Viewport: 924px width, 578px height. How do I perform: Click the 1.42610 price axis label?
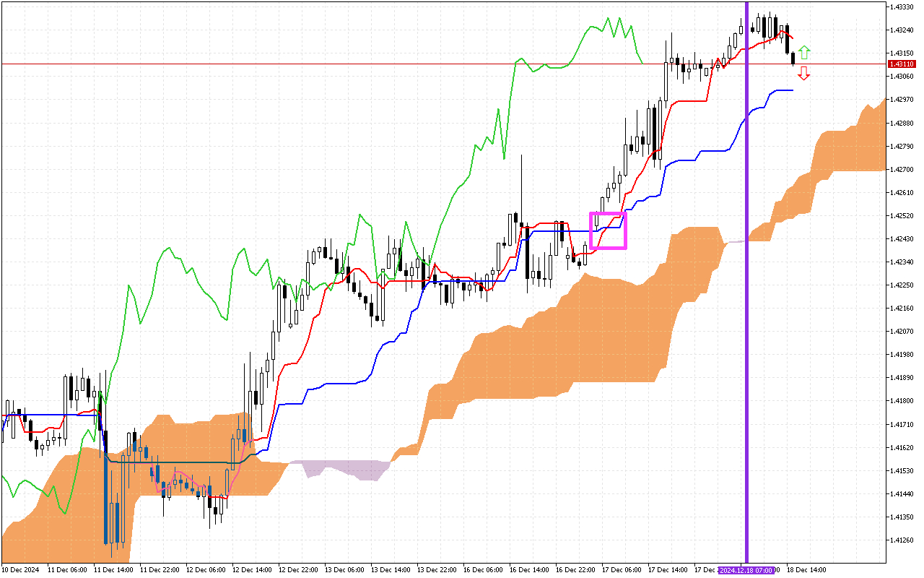tap(900, 192)
